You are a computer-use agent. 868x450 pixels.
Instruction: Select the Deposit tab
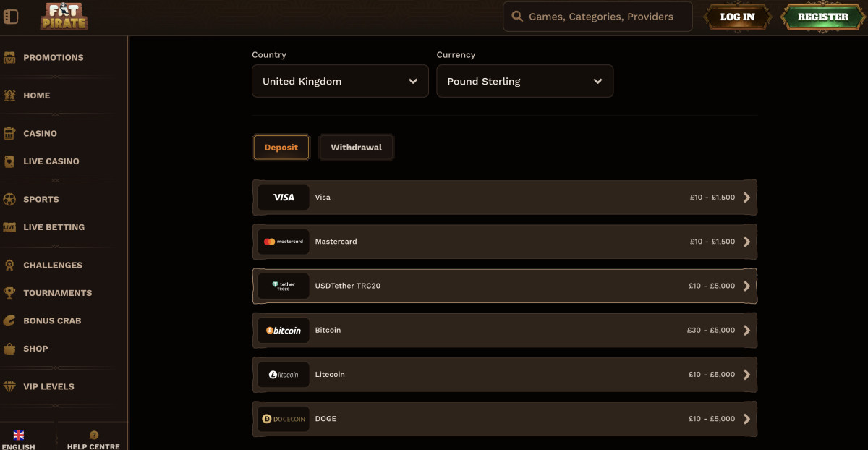[281, 148]
